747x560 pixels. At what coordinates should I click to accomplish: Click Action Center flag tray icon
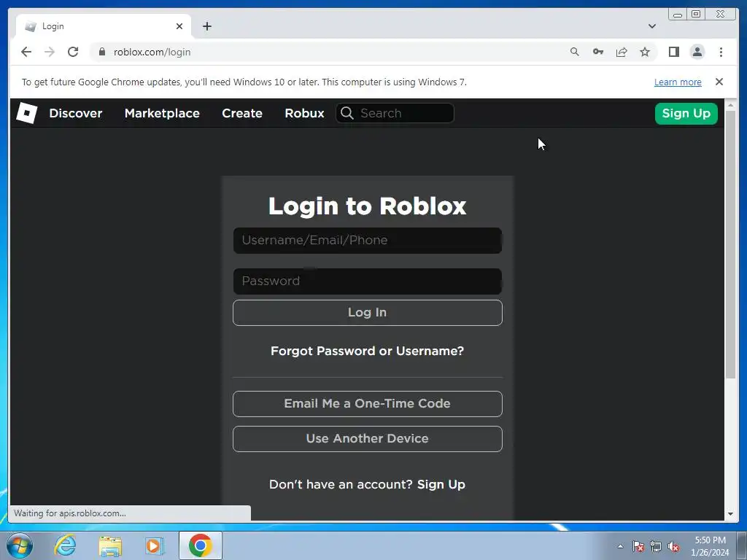point(638,546)
